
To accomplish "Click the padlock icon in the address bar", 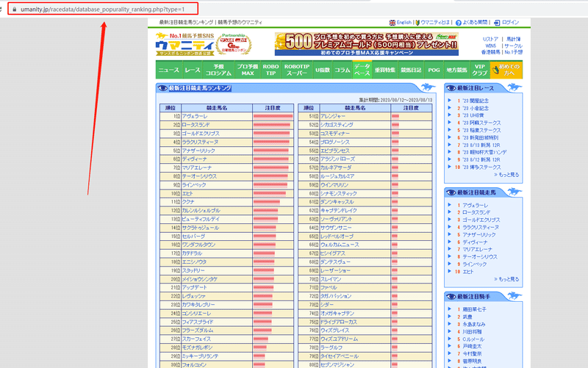I will (14, 9).
